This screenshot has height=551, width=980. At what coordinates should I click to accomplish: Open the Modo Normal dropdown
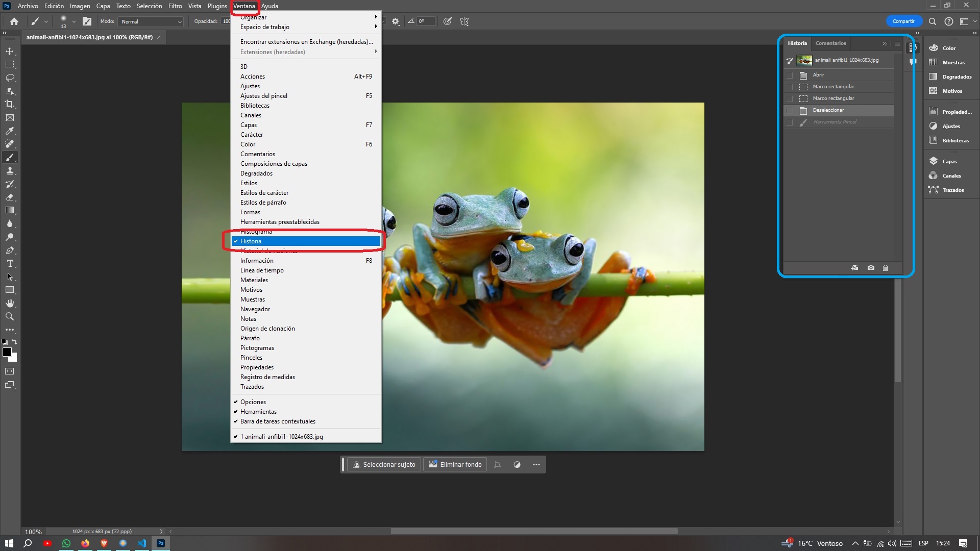pyautogui.click(x=150, y=21)
